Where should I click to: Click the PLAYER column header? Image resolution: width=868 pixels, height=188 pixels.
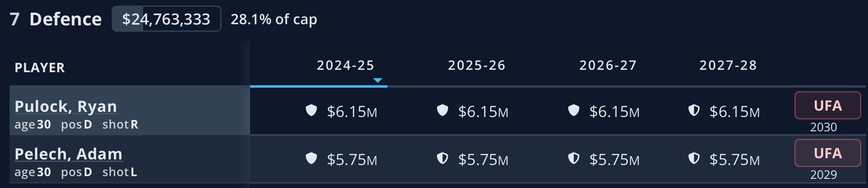coord(40,68)
